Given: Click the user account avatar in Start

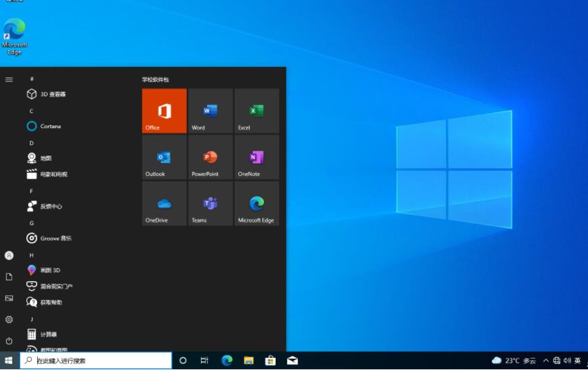Looking at the screenshot, I should [x=9, y=255].
